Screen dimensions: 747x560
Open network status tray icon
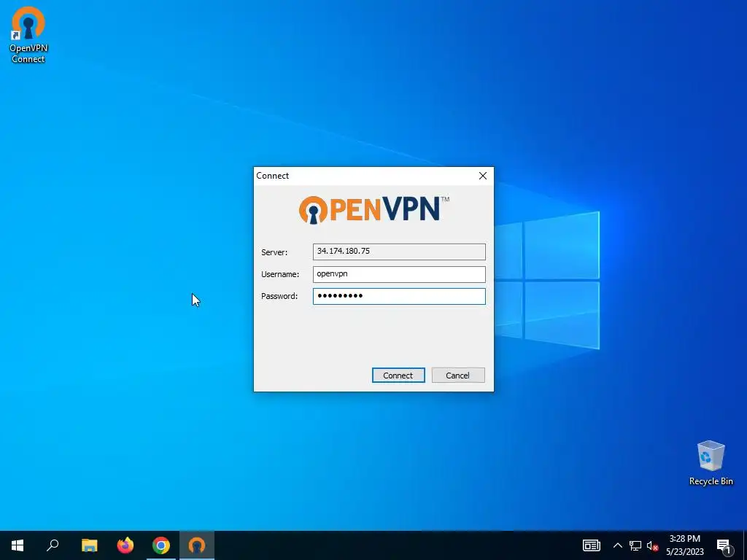click(x=635, y=545)
